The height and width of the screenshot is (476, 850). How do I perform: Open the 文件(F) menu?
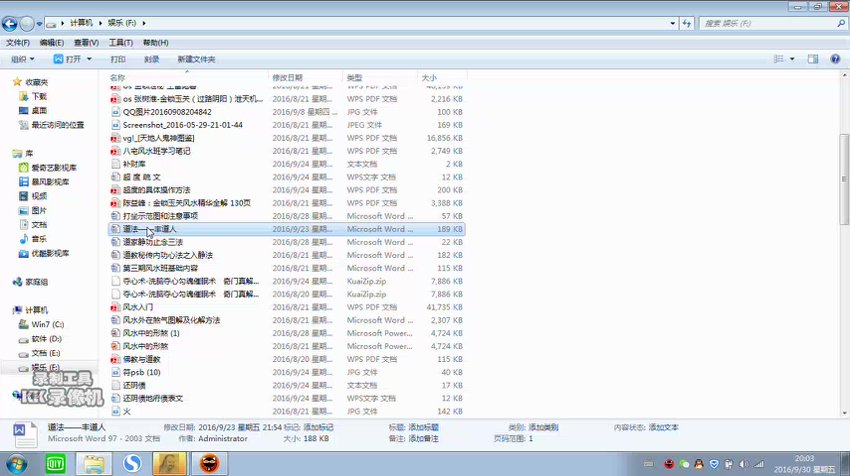coord(18,42)
